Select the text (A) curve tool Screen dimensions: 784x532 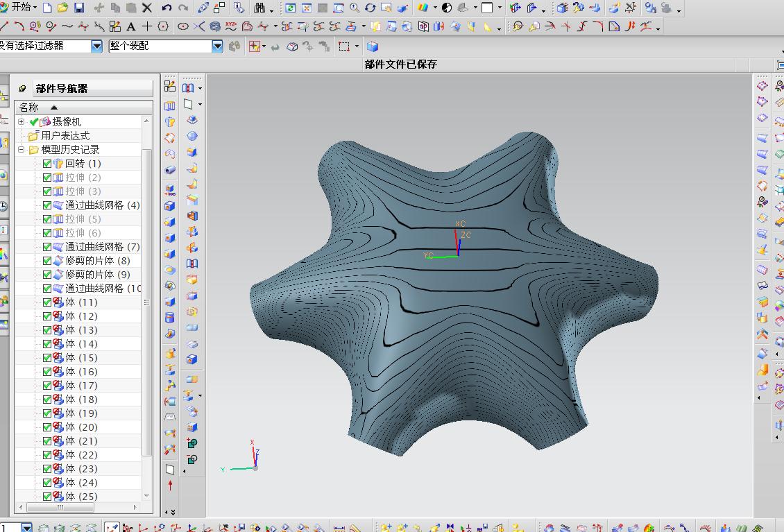130,26
